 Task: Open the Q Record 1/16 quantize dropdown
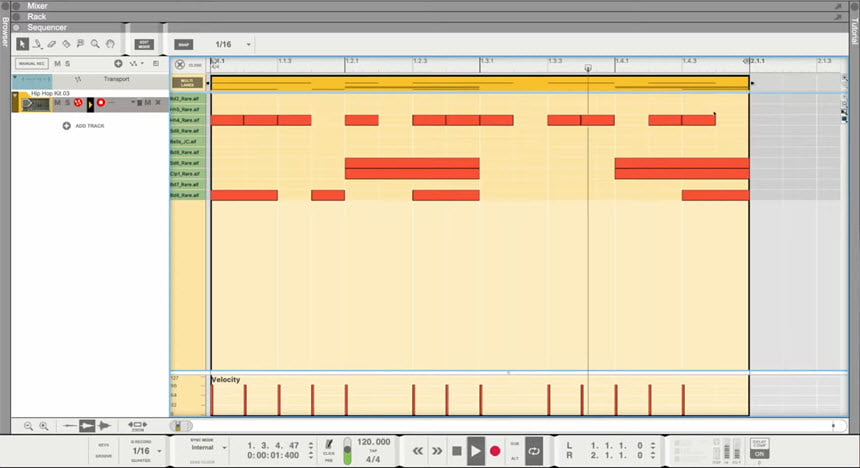[x=159, y=451]
